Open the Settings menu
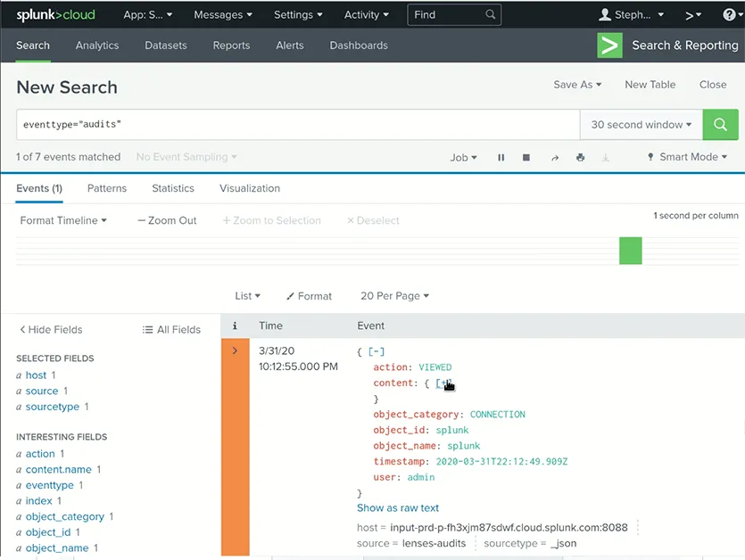Image resolution: width=745 pixels, height=560 pixels. point(297,14)
